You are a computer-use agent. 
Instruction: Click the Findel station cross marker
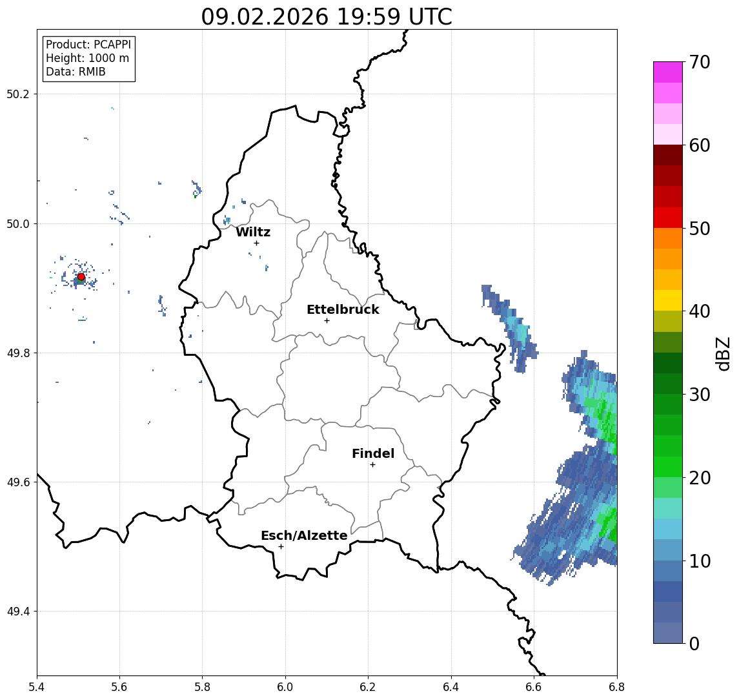click(372, 465)
